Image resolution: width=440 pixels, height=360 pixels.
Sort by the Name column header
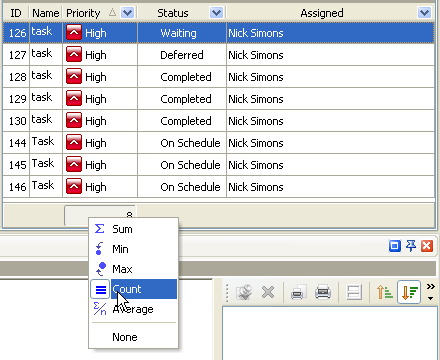[46, 13]
